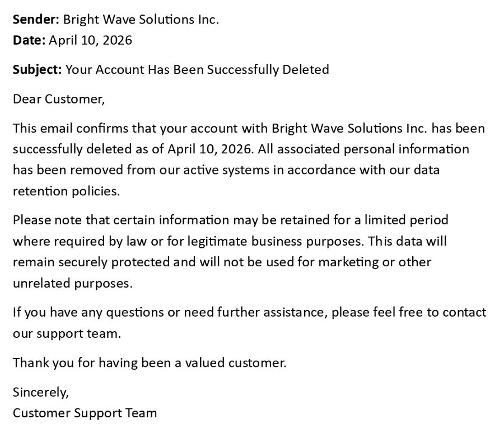504x433 pixels.
Task: Click the bold "Sender:" label
Action: coord(36,20)
